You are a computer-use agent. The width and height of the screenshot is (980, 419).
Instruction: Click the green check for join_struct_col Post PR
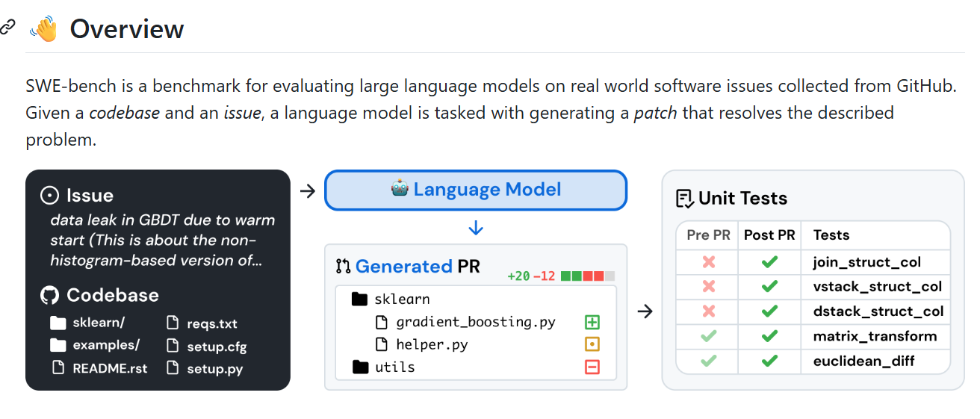click(769, 262)
